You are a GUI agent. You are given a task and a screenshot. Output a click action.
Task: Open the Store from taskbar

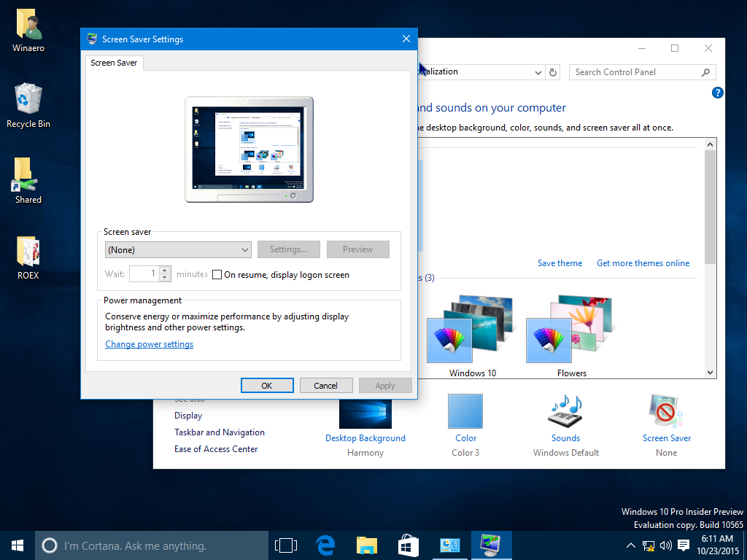click(408, 545)
